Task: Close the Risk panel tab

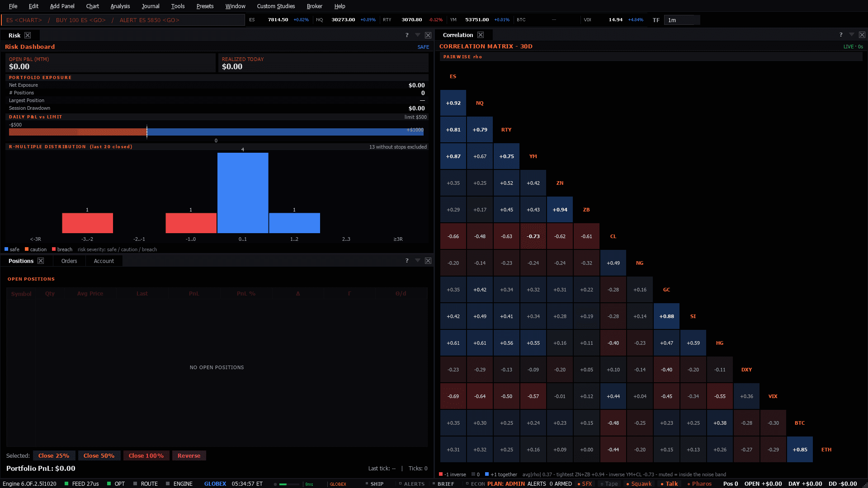Action: [x=28, y=35]
